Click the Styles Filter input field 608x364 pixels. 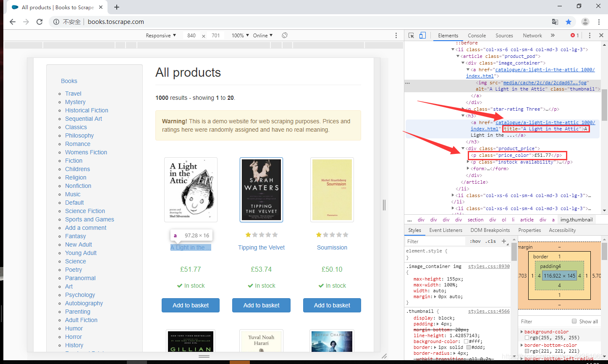[435, 241]
